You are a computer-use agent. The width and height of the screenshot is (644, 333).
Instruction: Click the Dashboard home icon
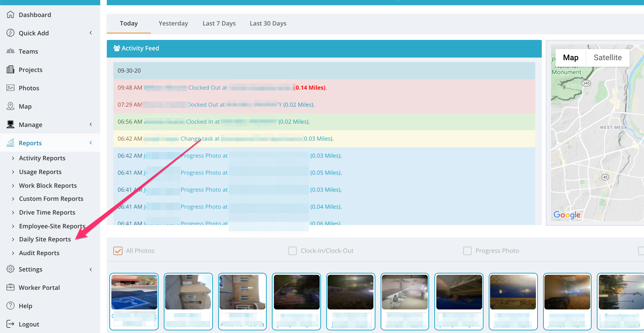pos(10,15)
